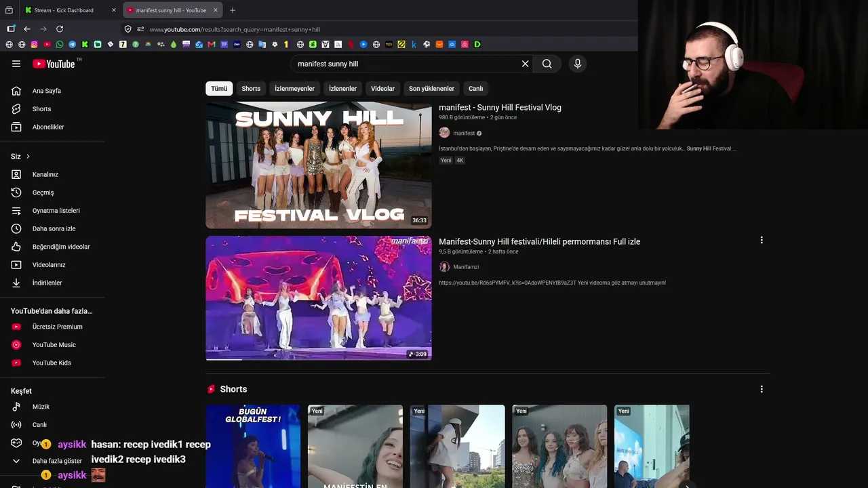
Task: Select the İzlenenler filter chip
Action: (342, 89)
